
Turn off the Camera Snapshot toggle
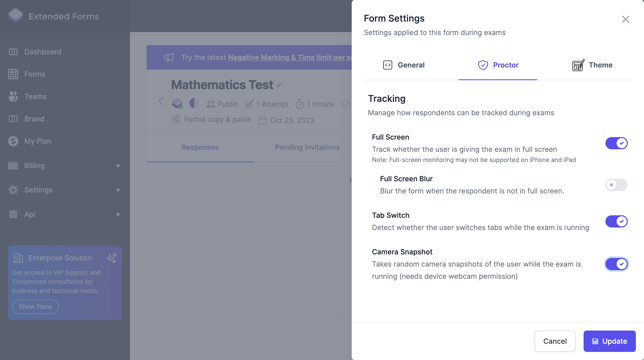(x=617, y=264)
